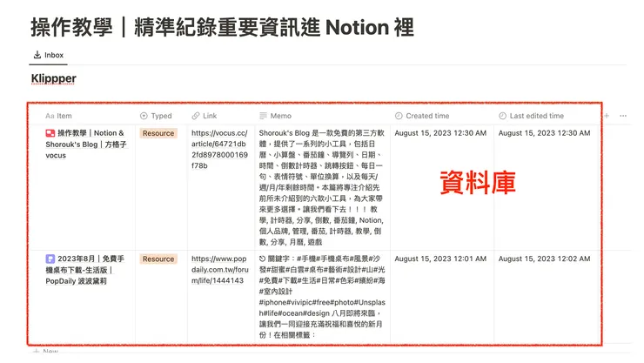The height and width of the screenshot is (363, 644).
Task: Click the clock icon beside Last edited time
Action: (x=502, y=116)
